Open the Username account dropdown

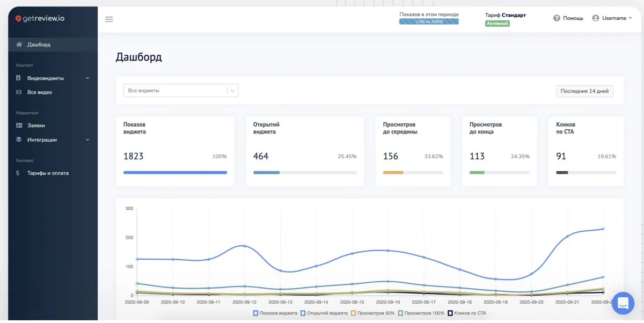click(x=612, y=18)
